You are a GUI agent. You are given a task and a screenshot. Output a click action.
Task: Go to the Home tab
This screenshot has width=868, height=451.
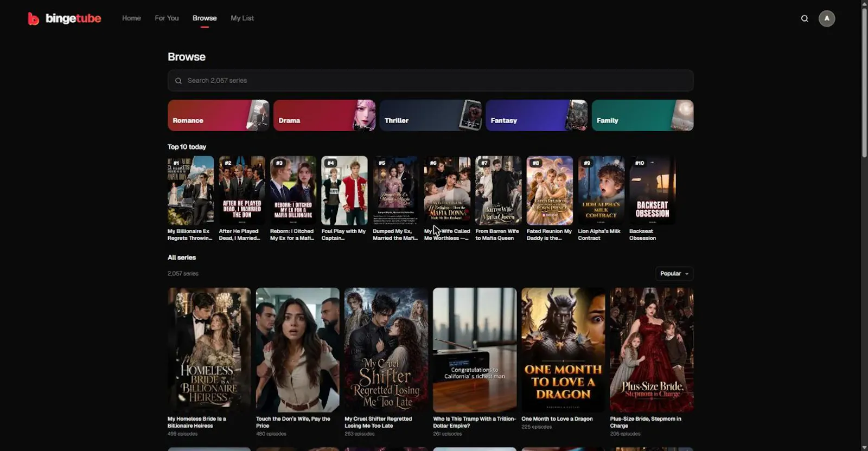[131, 18]
